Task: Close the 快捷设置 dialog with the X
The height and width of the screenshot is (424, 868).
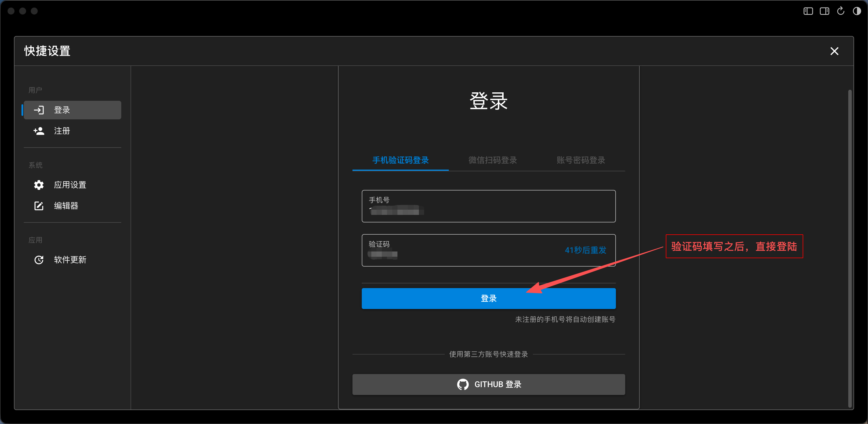Action: tap(835, 51)
